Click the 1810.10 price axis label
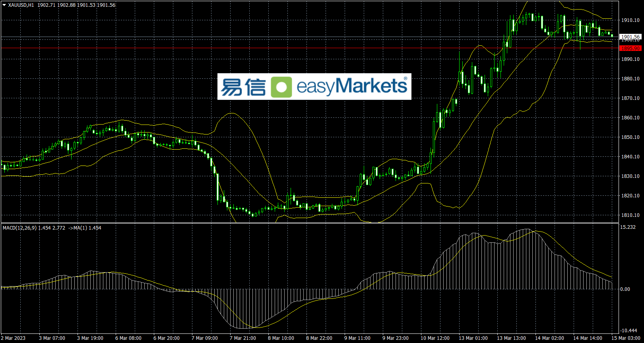 click(x=630, y=215)
